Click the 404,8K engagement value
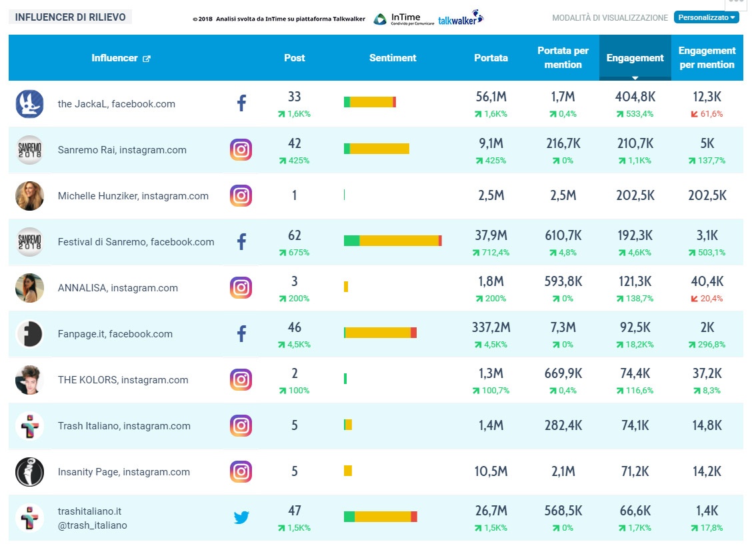This screenshot has width=756, height=556. coord(635,97)
